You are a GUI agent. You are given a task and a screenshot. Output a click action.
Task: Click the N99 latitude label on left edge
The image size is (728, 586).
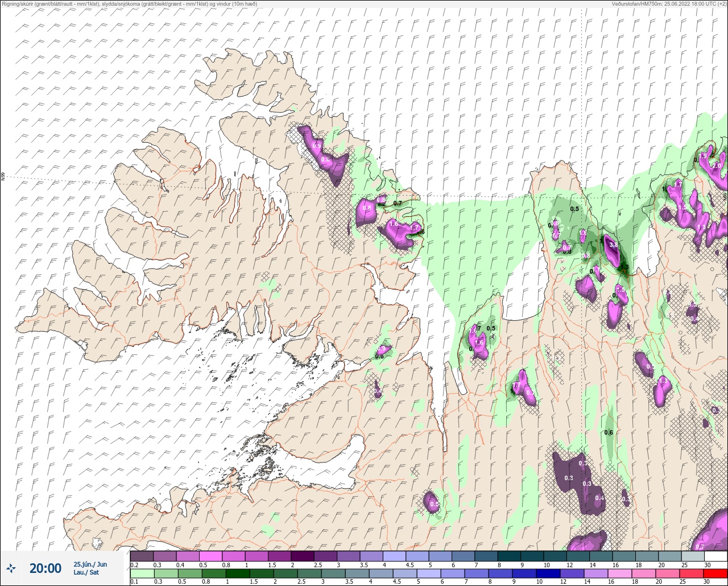tap(3, 176)
